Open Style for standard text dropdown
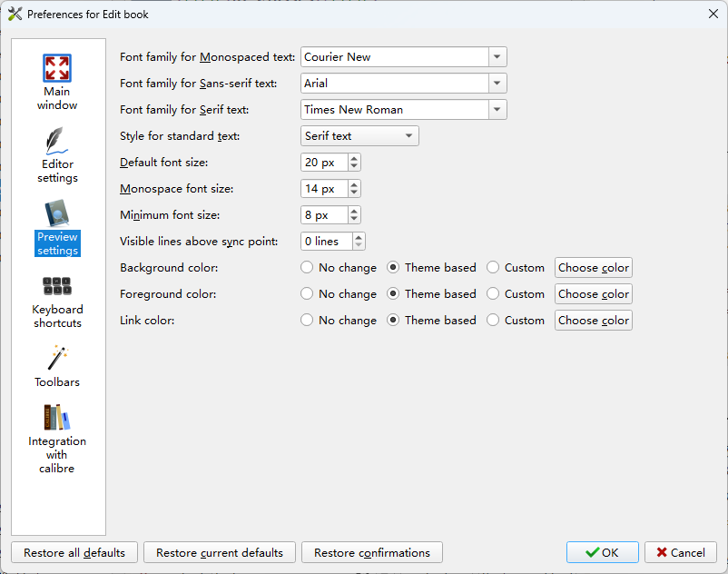 pos(359,135)
